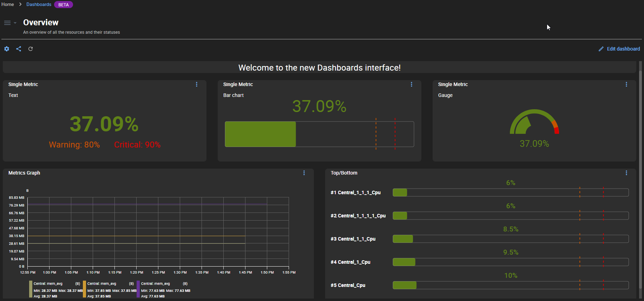The width and height of the screenshot is (644, 301).
Task: Click the 85.83 MB y-axis label
Action: (17, 198)
